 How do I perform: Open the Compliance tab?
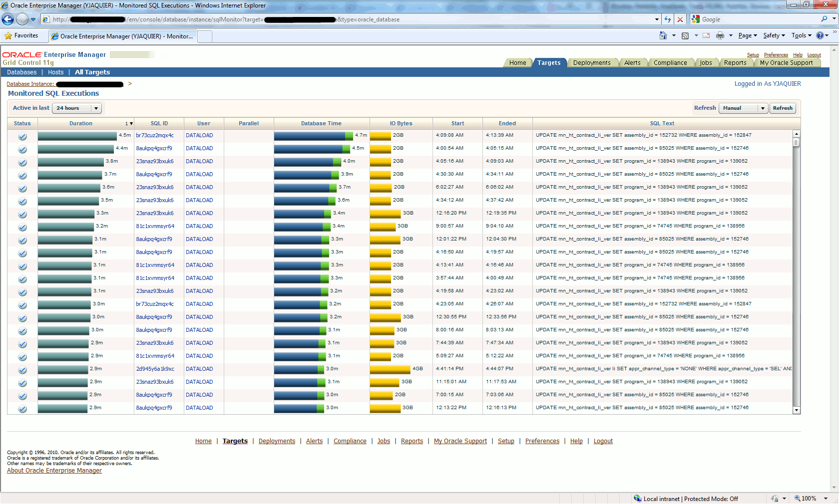670,63
